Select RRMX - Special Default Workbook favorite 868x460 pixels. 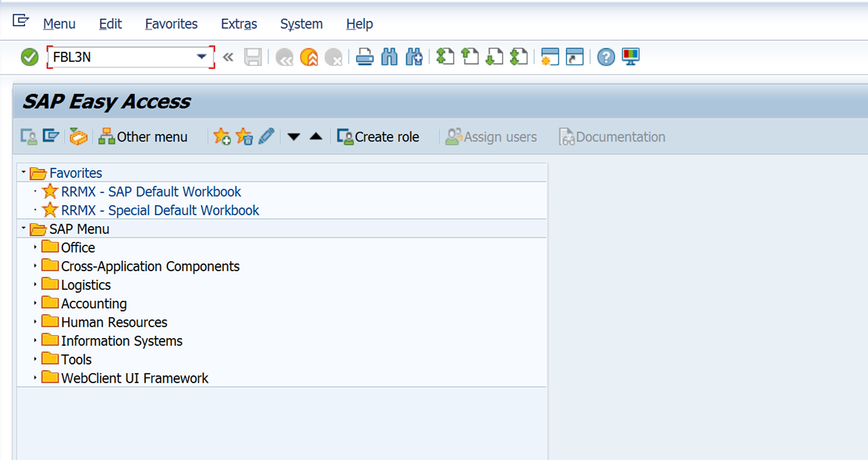click(160, 210)
